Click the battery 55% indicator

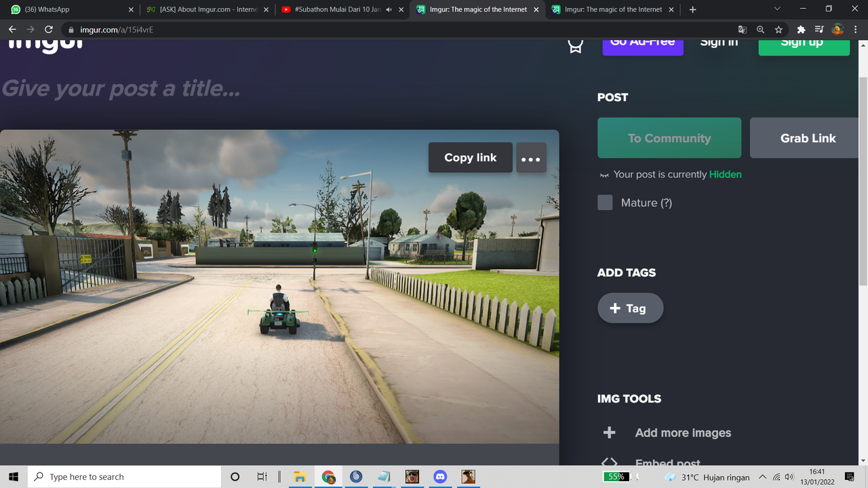click(x=616, y=476)
